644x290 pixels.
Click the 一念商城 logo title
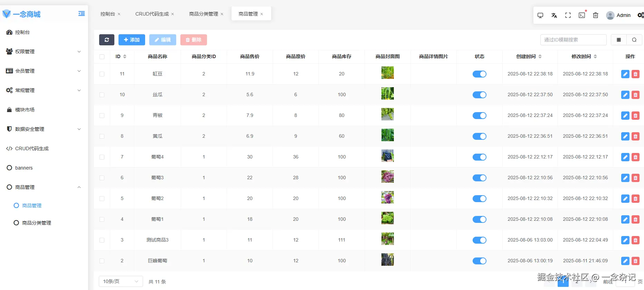27,14
